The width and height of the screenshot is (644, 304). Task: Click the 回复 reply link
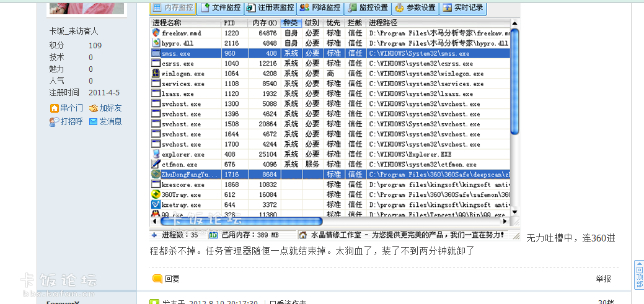[172, 279]
